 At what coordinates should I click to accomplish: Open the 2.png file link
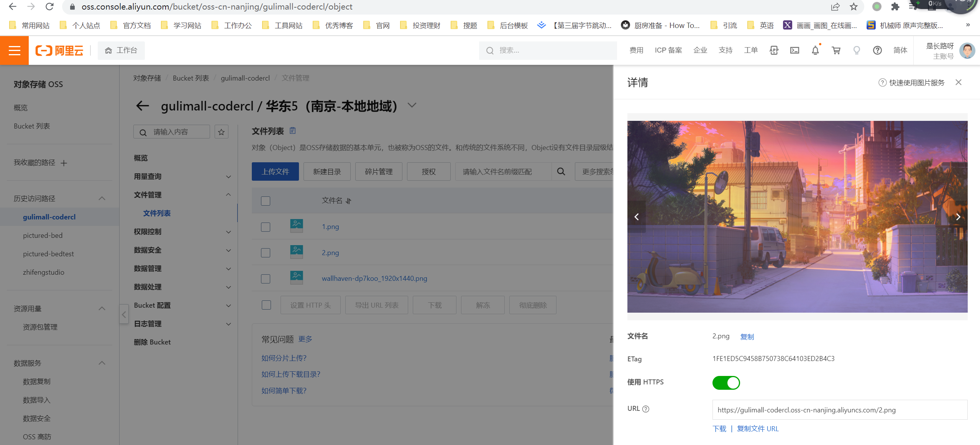330,253
